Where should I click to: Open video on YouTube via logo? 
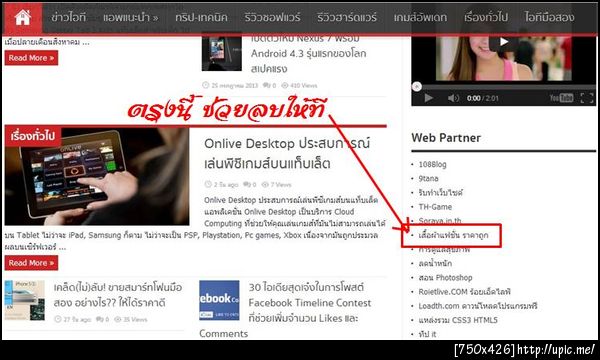561,98
